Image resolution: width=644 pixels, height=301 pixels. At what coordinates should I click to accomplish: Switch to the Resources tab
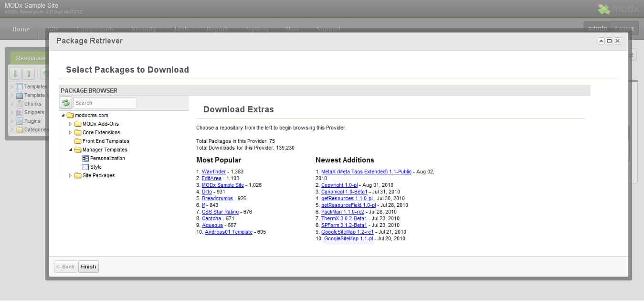click(x=30, y=58)
